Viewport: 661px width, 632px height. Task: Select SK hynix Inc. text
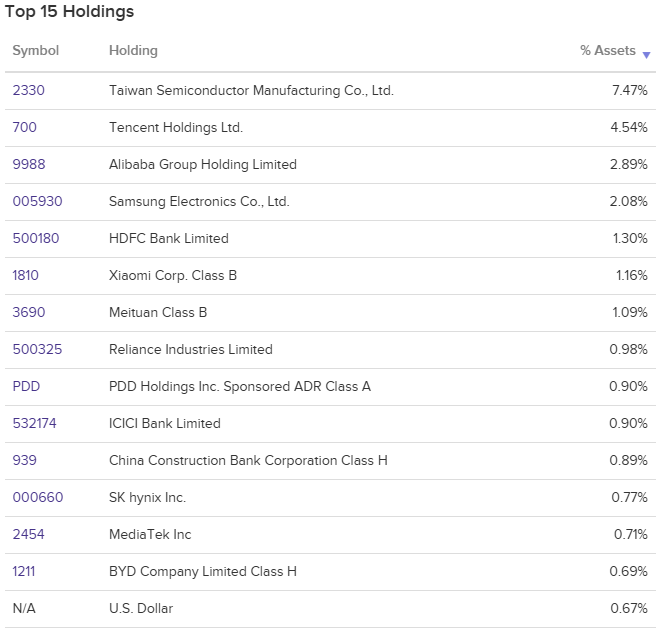(148, 497)
